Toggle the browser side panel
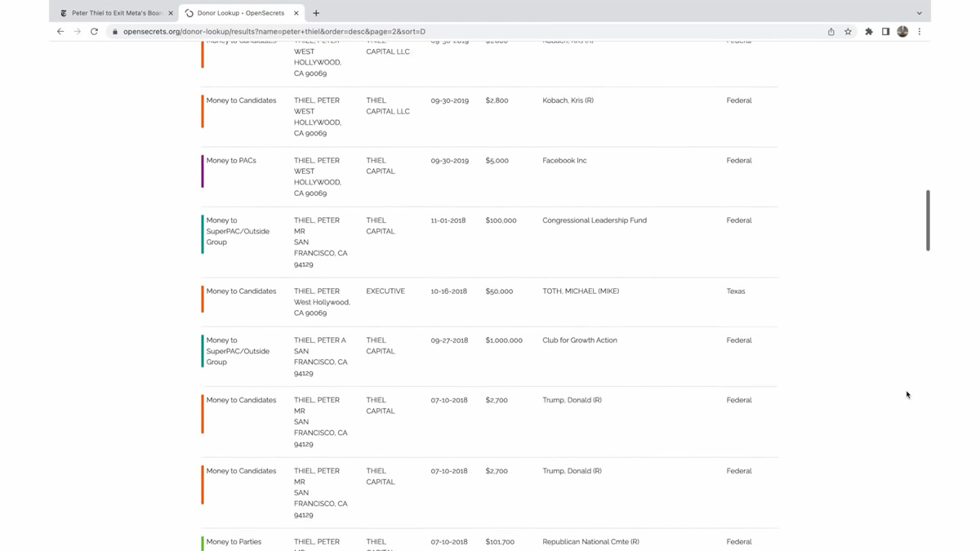The image size is (980, 551). pos(885,32)
